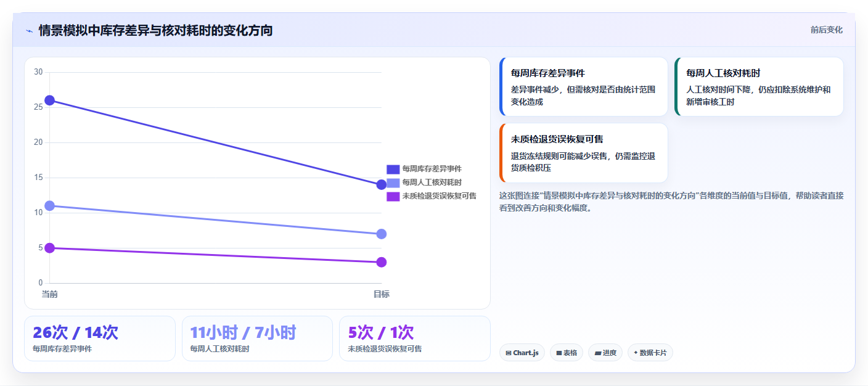Screen dimensions: 868x386
Task: Click y-axis label 15
Action: (x=38, y=178)
